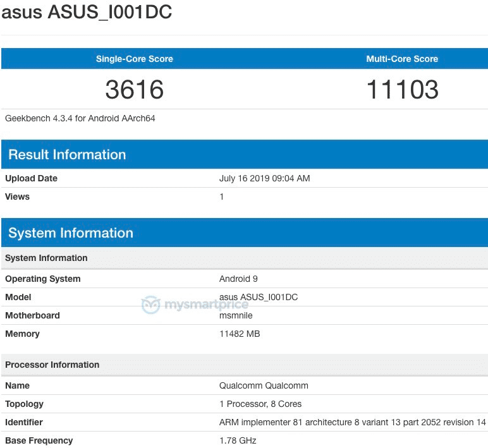Click the base frequency value 1.78 GHz
488x448 pixels.
[238, 440]
